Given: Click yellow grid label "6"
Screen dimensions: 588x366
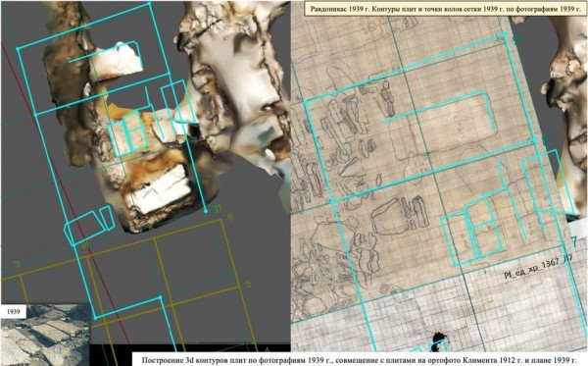Looking at the screenshot, I should coord(230,217).
